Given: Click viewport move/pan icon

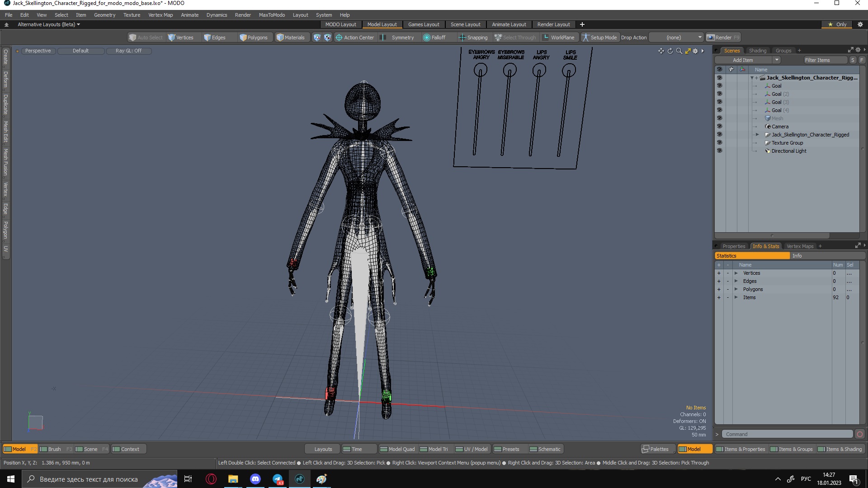Looking at the screenshot, I should click(661, 51).
